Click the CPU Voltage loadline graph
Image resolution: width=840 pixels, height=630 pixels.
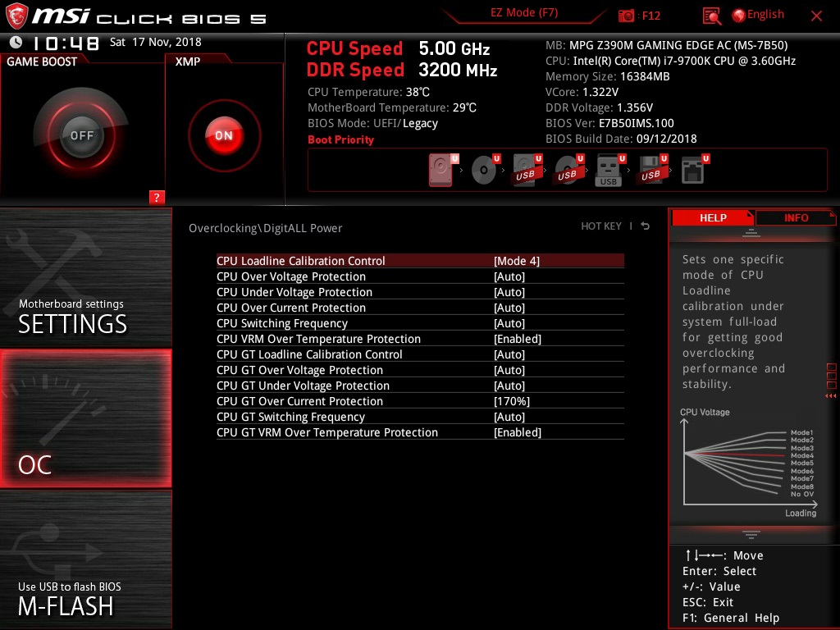(748, 462)
